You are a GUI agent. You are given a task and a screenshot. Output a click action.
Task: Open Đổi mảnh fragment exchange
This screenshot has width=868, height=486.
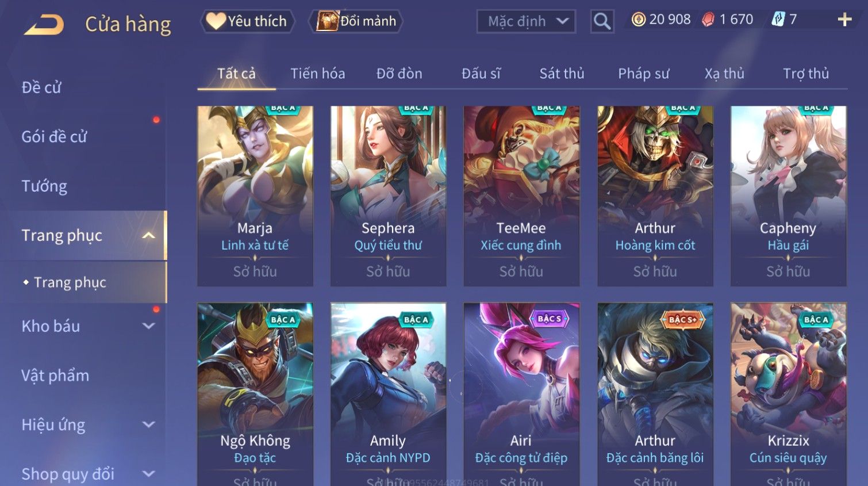(x=356, y=21)
